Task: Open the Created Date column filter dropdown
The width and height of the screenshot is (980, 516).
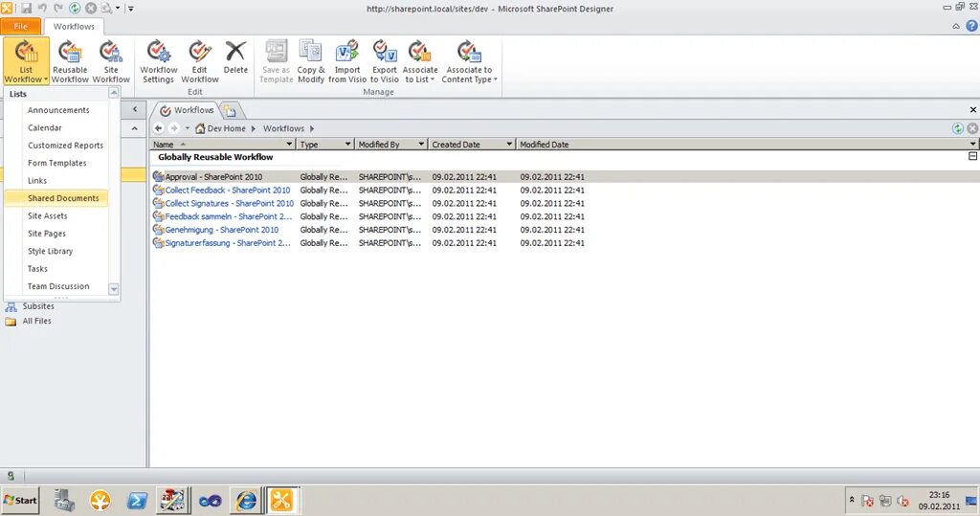Action: [x=509, y=145]
